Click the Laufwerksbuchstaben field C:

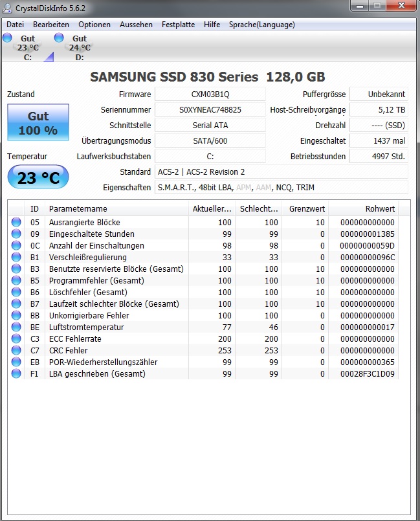point(210,156)
